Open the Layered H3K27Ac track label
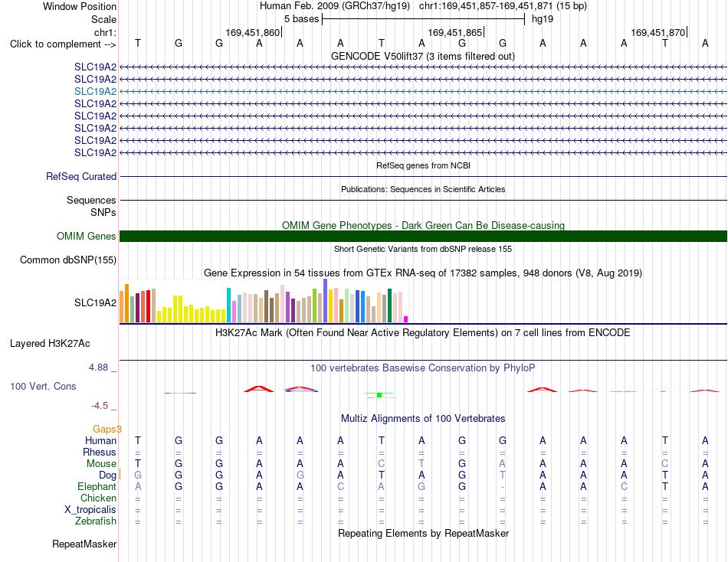The width and height of the screenshot is (728, 562). [x=50, y=344]
